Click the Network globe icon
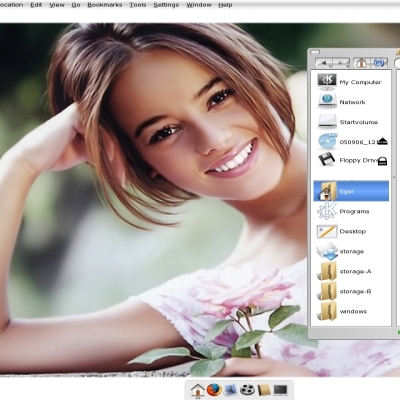Viewport: 400px width, 400px height. [x=327, y=101]
